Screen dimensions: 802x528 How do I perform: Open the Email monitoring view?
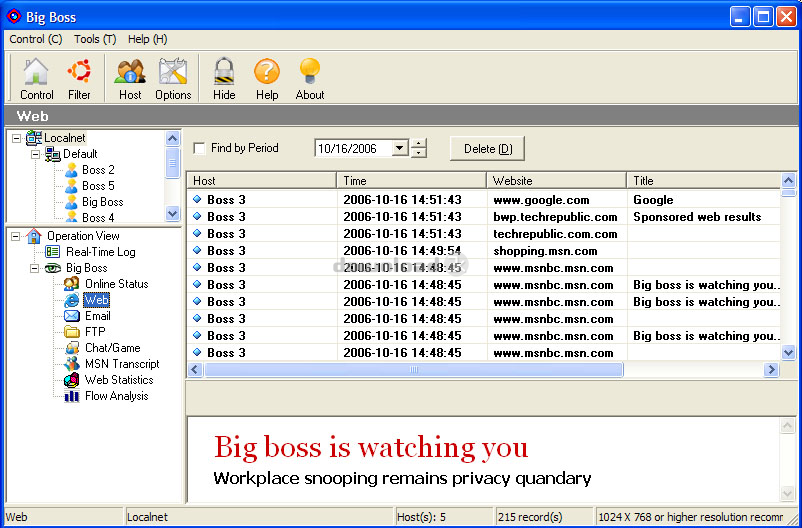click(x=98, y=316)
